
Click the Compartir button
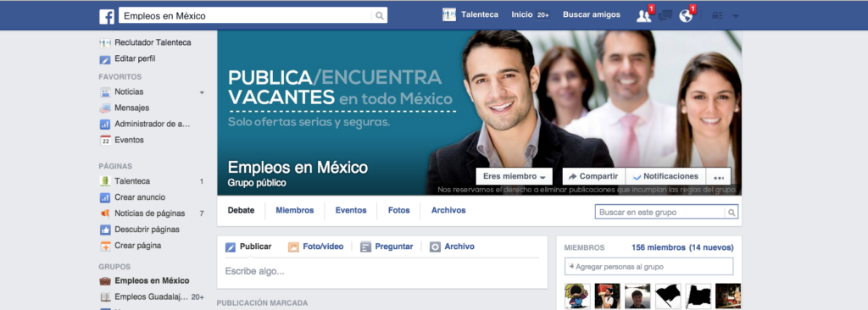594,176
